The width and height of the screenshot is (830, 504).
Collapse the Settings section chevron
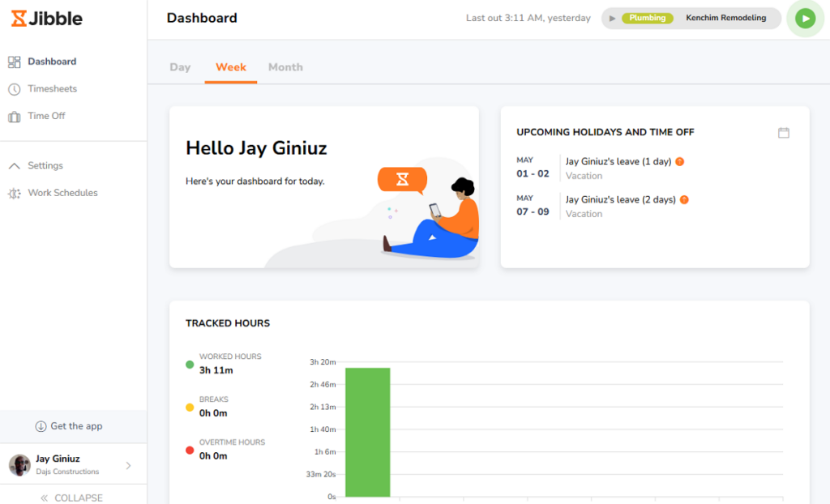point(15,166)
